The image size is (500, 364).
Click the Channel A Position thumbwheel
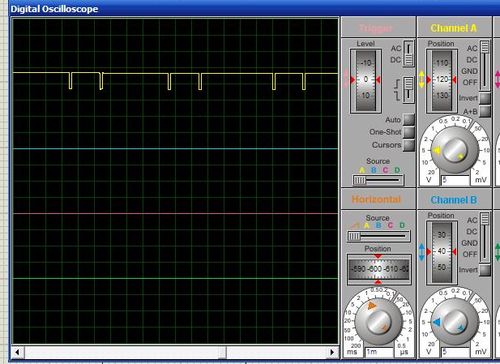pyautogui.click(x=442, y=81)
